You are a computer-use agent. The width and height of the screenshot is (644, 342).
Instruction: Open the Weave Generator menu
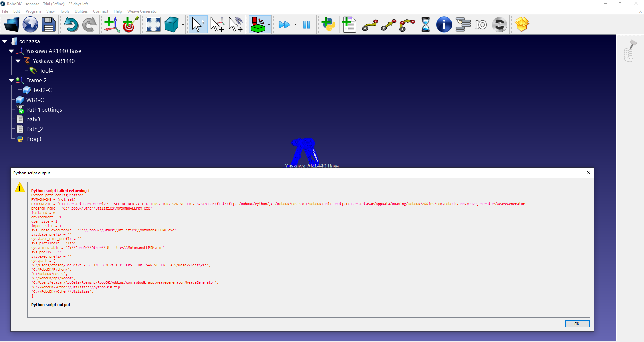[142, 11]
